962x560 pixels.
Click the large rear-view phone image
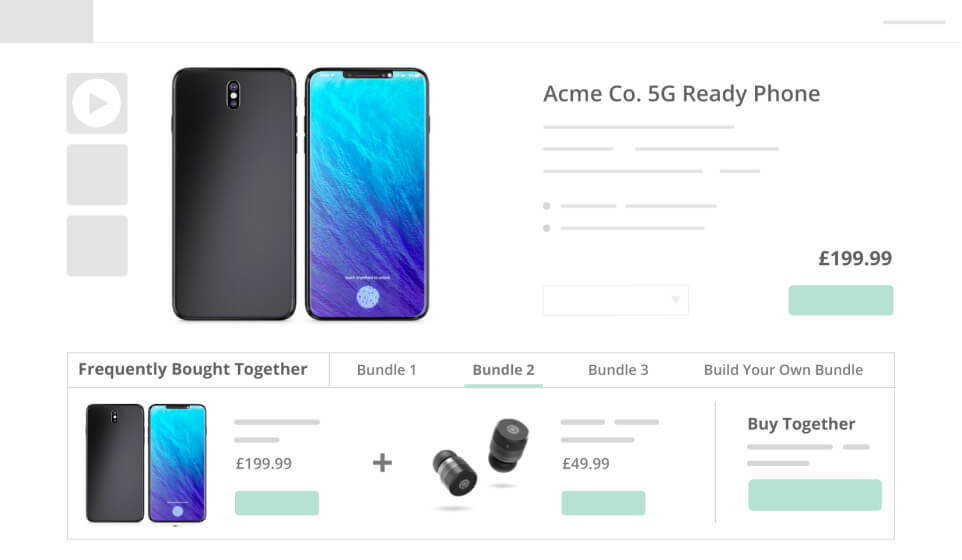[234, 194]
